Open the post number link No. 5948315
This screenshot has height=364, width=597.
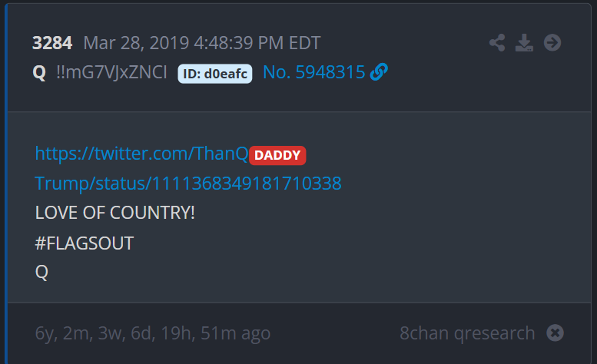[x=314, y=72]
